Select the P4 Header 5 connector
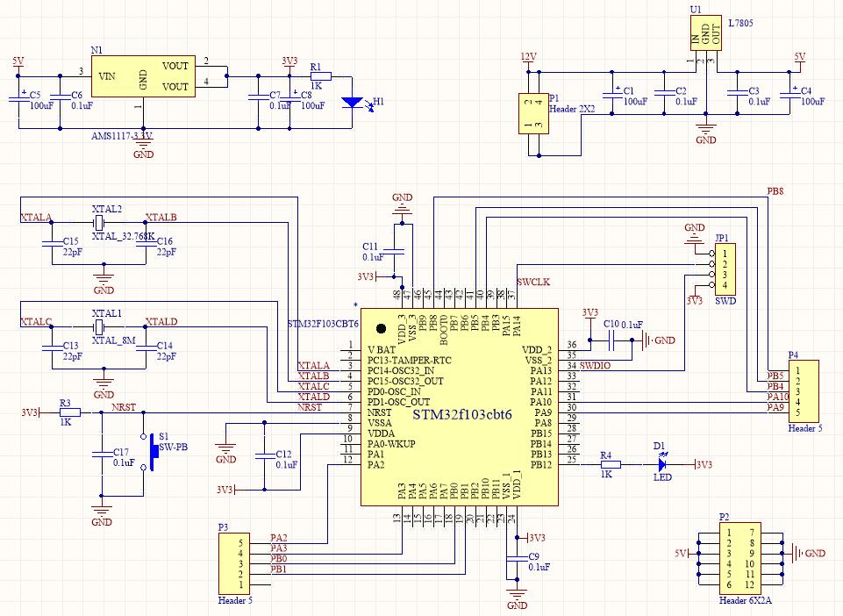This screenshot has width=843, height=616. point(804,391)
